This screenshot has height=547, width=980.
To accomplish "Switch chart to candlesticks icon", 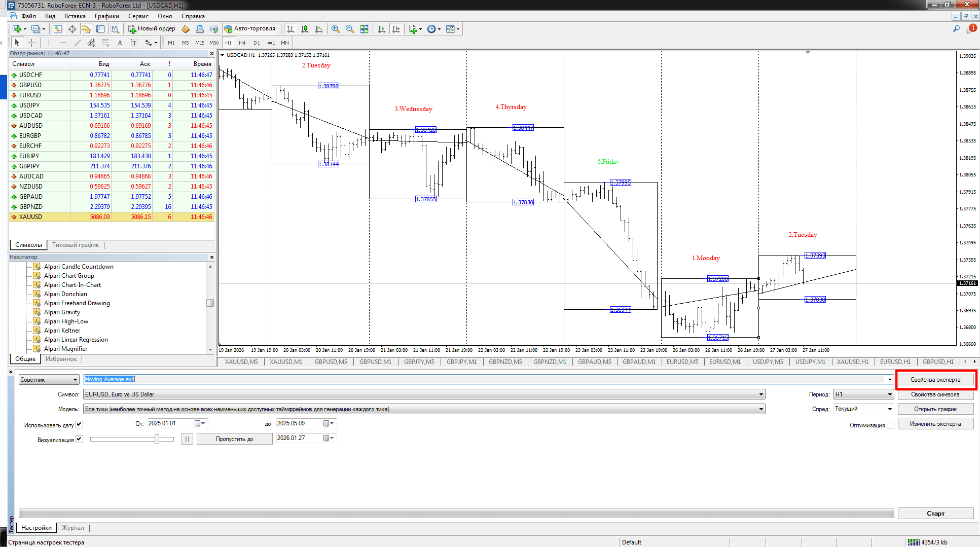I will coord(305,29).
